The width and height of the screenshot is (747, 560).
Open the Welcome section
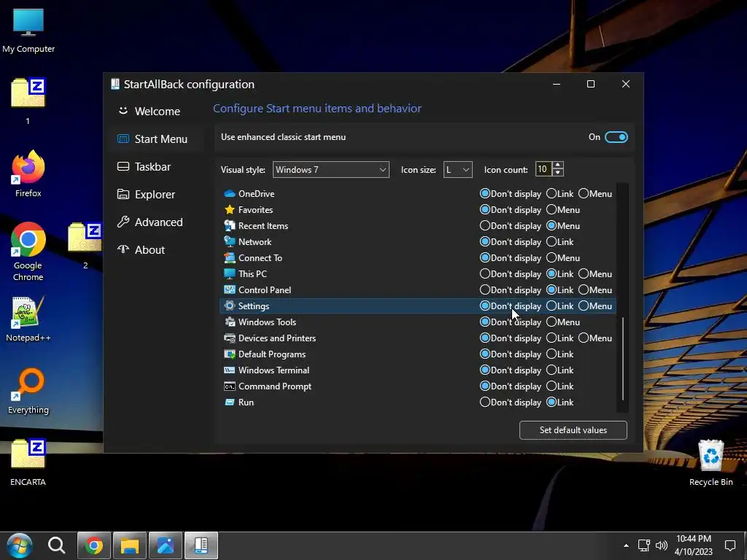point(158,112)
